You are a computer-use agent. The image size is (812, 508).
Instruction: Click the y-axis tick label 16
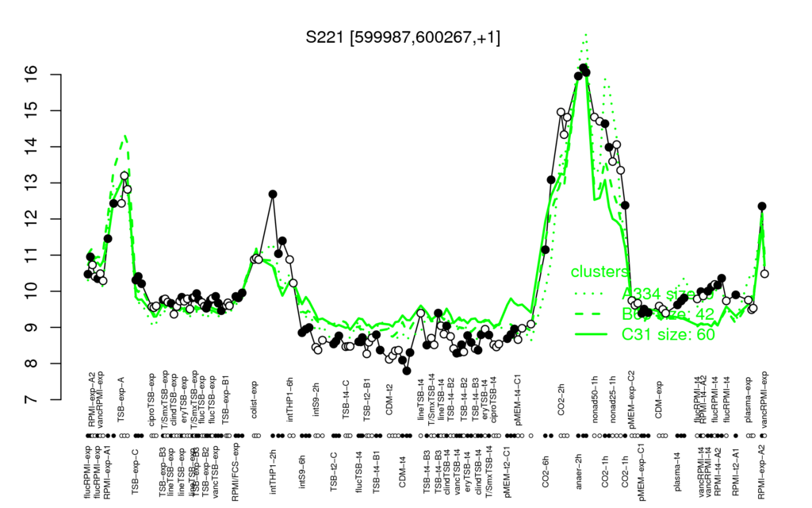click(32, 75)
